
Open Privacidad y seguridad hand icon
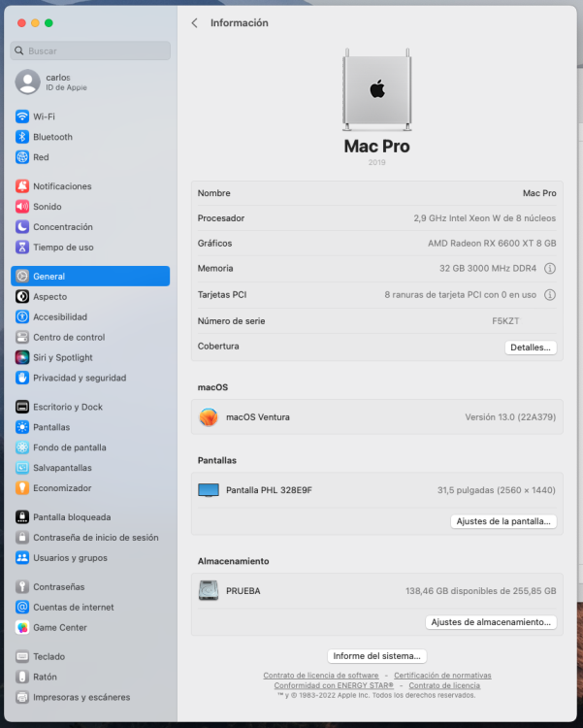point(21,378)
